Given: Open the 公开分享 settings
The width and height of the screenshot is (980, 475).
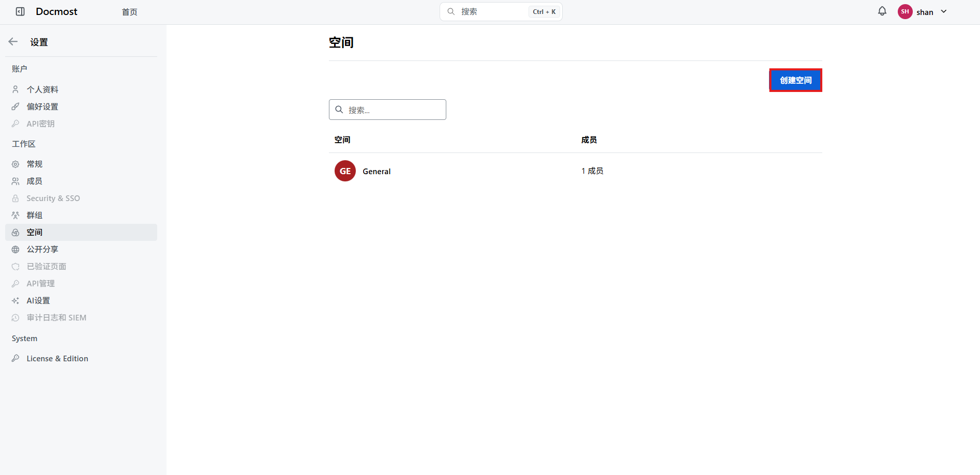Looking at the screenshot, I should click(x=81, y=249).
